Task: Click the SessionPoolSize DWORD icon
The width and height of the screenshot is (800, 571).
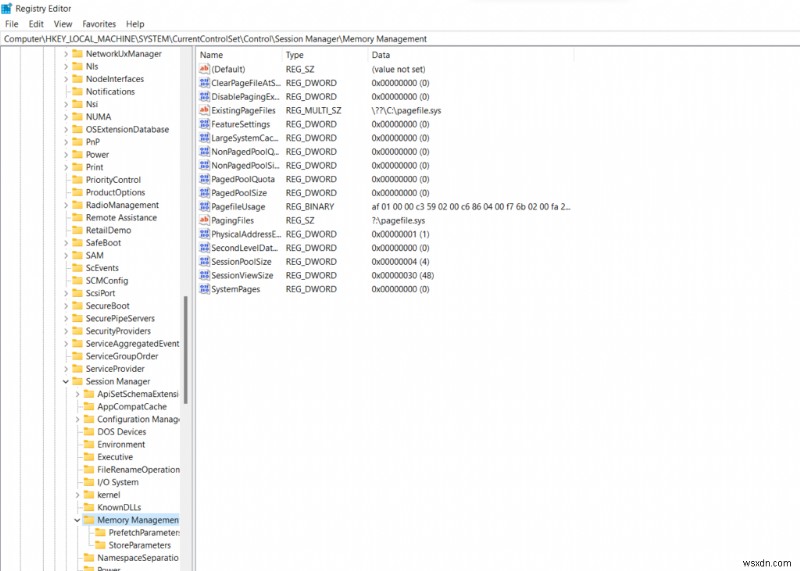Action: click(205, 262)
